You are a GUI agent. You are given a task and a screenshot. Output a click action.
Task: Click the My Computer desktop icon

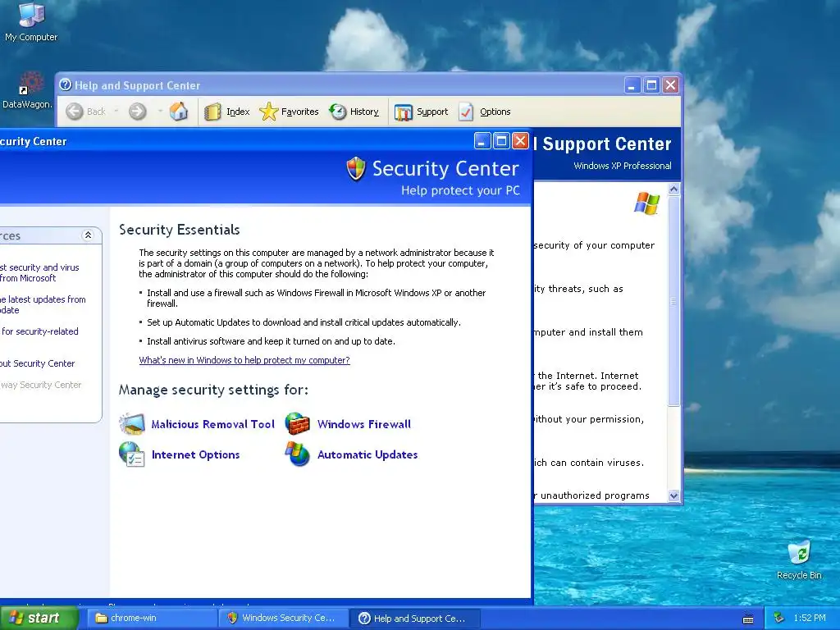tap(31, 22)
